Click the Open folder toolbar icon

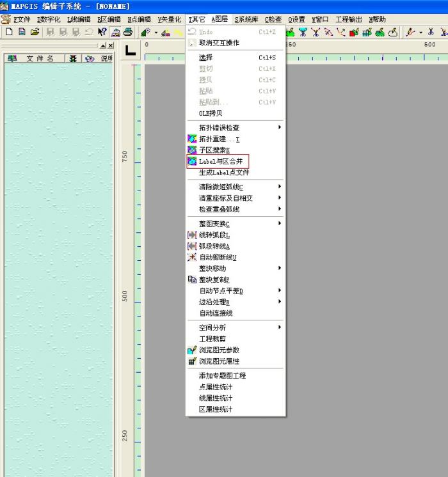pos(35,32)
